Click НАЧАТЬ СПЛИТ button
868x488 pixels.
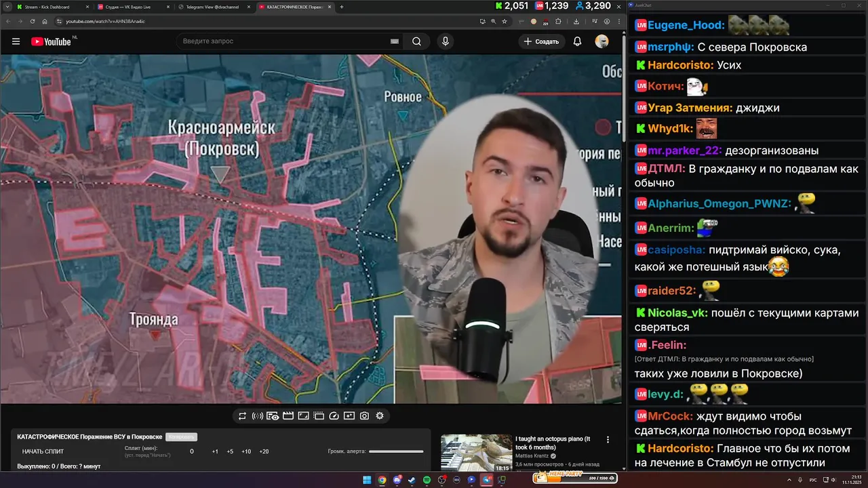click(43, 451)
